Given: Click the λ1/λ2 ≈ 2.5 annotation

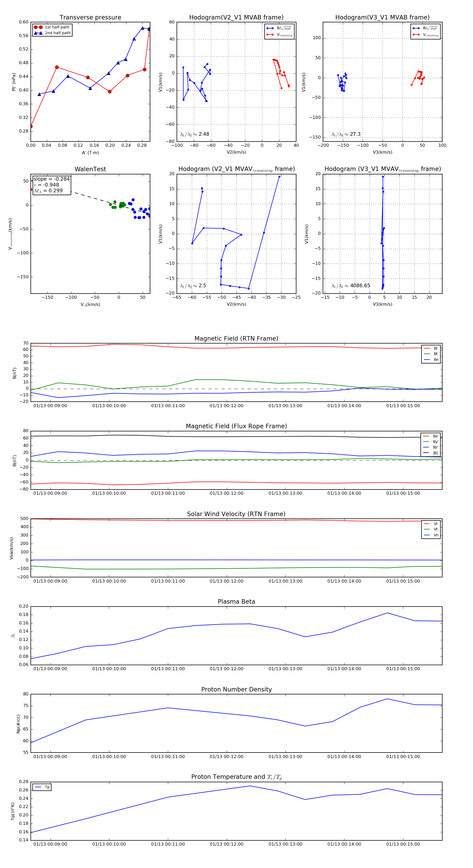Looking at the screenshot, I should (193, 286).
